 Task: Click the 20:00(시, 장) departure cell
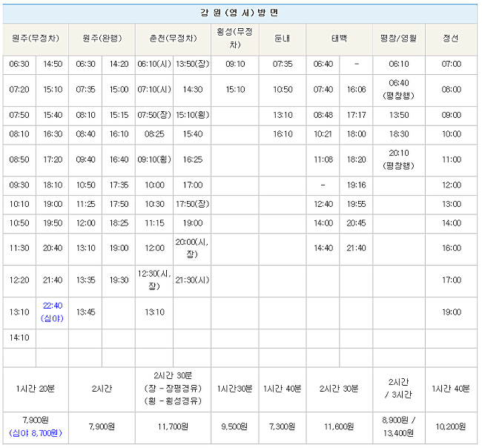click(x=192, y=248)
